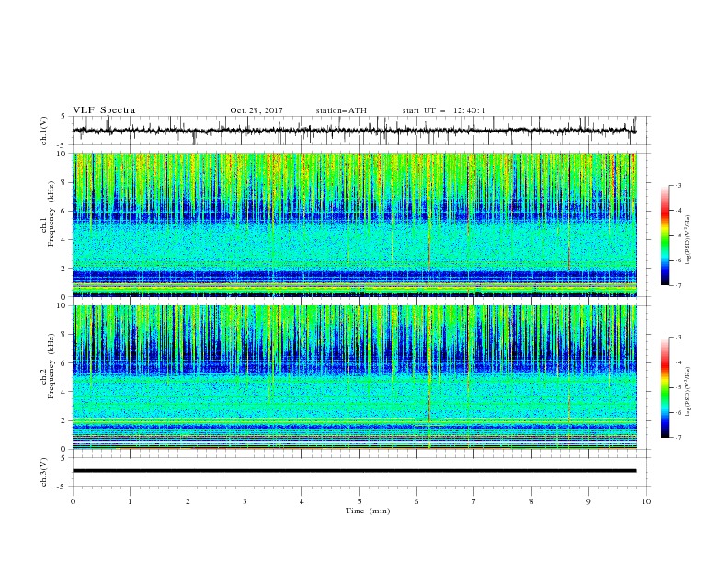The height and width of the screenshot is (563, 728).
Task: Click the "8" kHz tick on ch.2 frequency axis
Action: [64, 335]
